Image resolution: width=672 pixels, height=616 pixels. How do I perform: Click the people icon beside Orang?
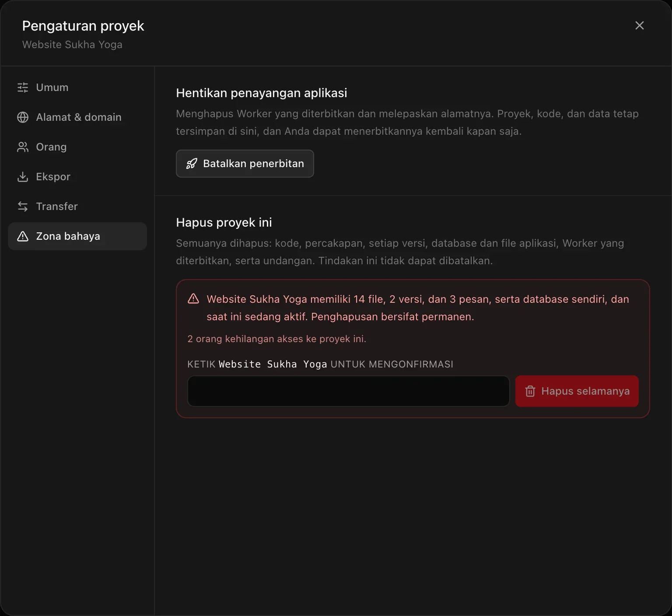(23, 147)
